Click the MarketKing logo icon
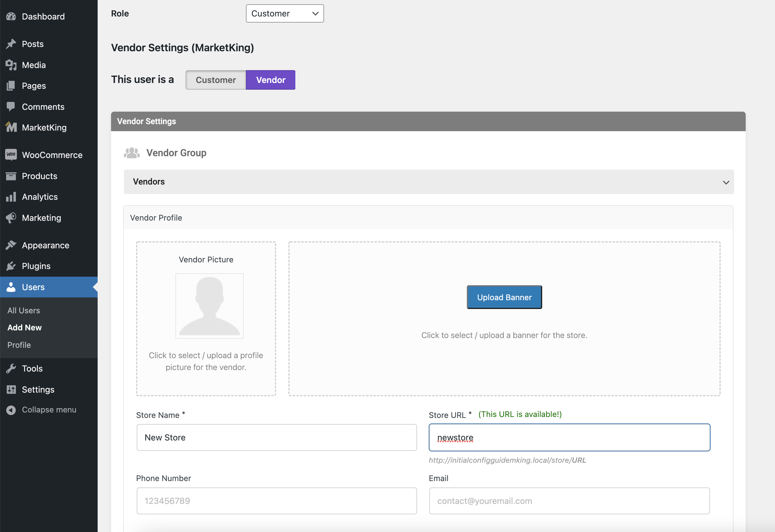Image resolution: width=775 pixels, height=532 pixels. coord(11,127)
